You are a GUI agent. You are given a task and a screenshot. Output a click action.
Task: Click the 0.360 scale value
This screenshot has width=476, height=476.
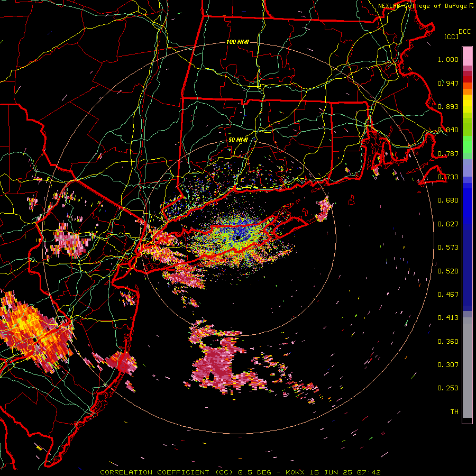(448, 342)
